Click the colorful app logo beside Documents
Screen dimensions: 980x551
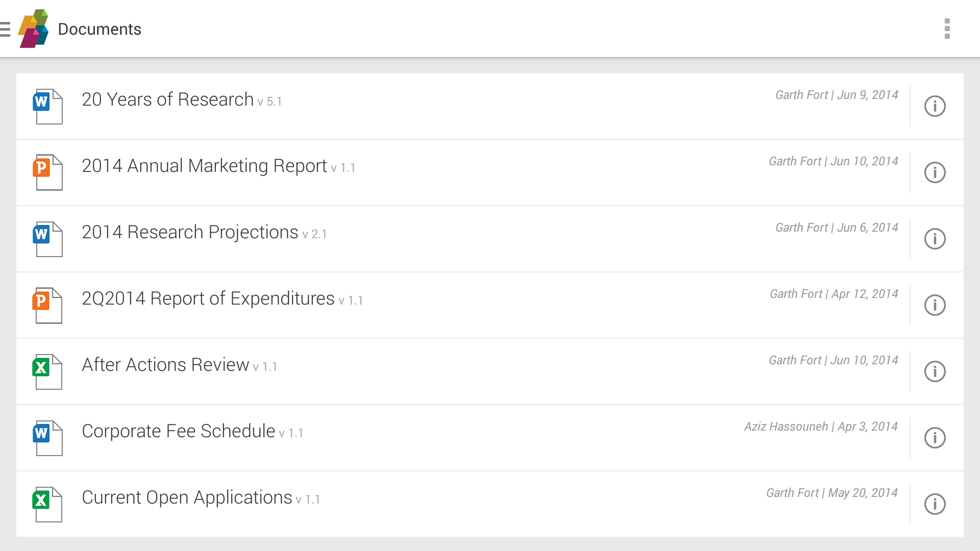click(34, 28)
